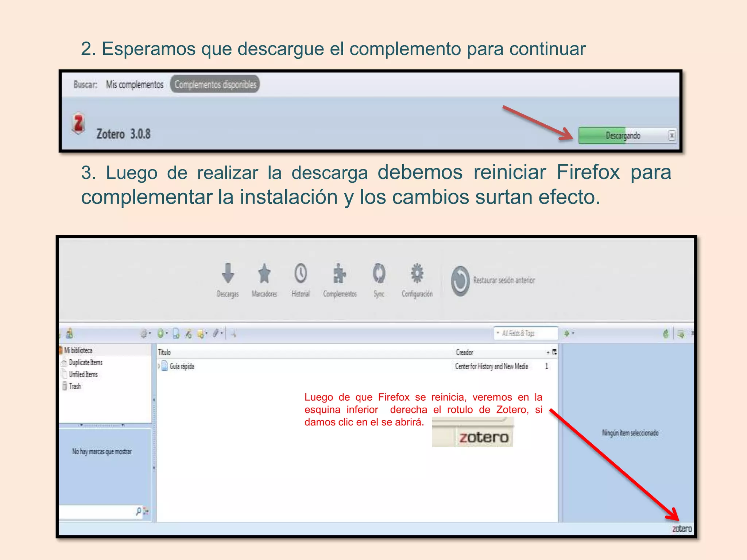Select Duplicate Items in the collections tree

[86, 362]
